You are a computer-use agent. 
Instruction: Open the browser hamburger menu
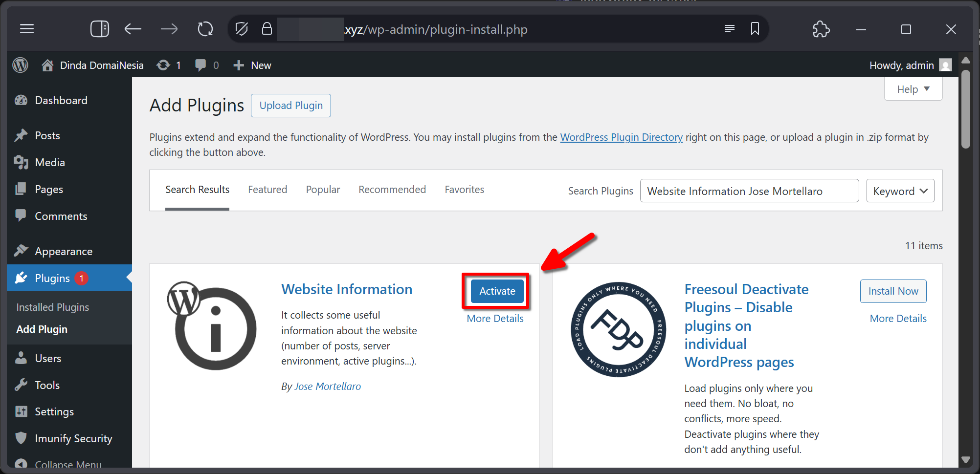pyautogui.click(x=27, y=29)
